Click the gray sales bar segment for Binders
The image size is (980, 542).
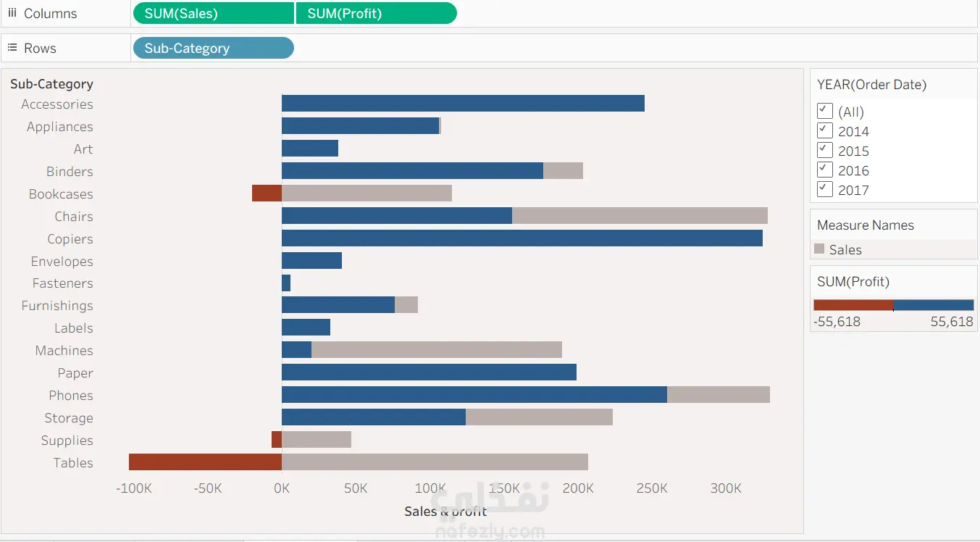tap(563, 170)
